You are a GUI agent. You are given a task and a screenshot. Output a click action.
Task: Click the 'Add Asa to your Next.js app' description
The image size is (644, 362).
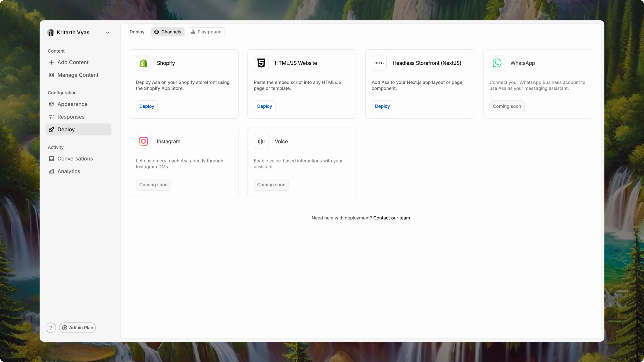[x=417, y=85]
